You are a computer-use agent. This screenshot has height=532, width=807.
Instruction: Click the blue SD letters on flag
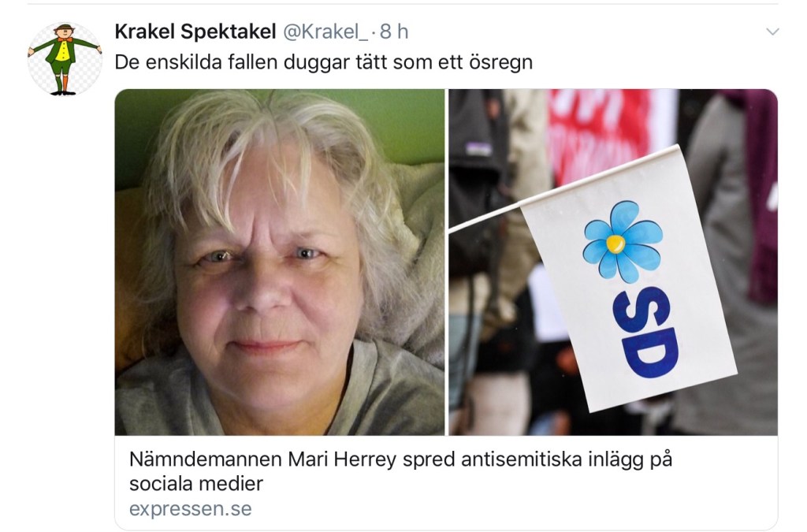[x=645, y=333]
